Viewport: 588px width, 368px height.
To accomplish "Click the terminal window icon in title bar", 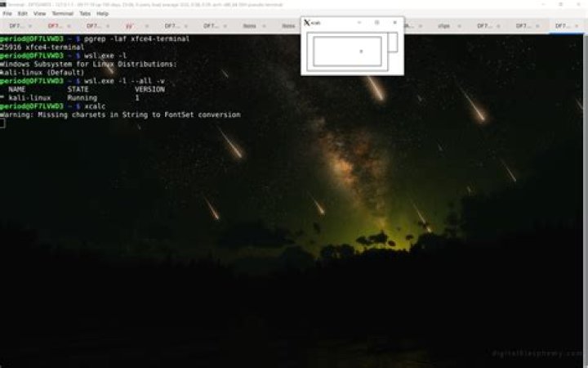I will [3, 5].
